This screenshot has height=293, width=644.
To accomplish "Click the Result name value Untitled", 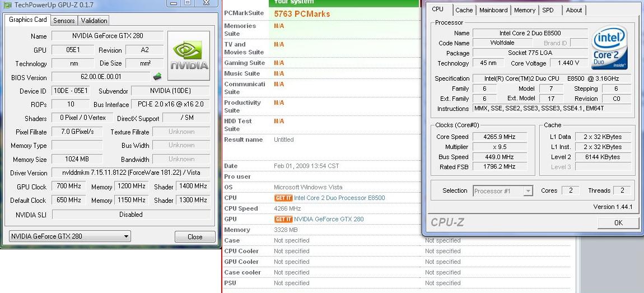I will pyautogui.click(x=284, y=139).
